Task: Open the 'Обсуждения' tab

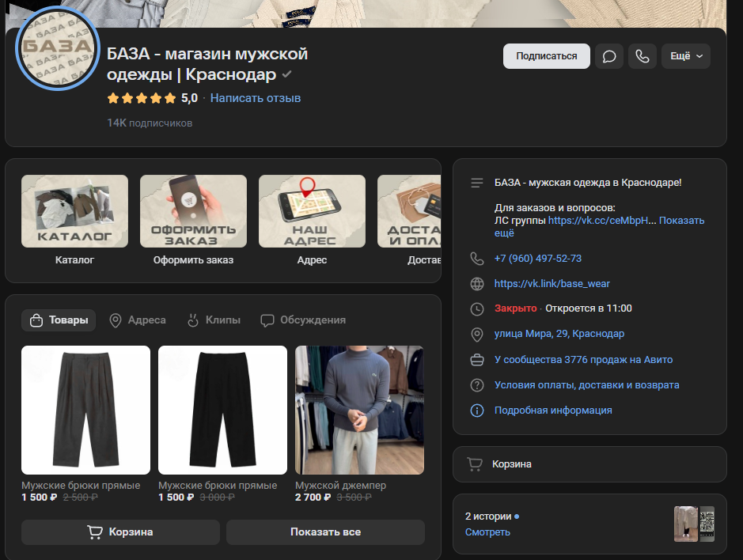Action: pos(303,320)
